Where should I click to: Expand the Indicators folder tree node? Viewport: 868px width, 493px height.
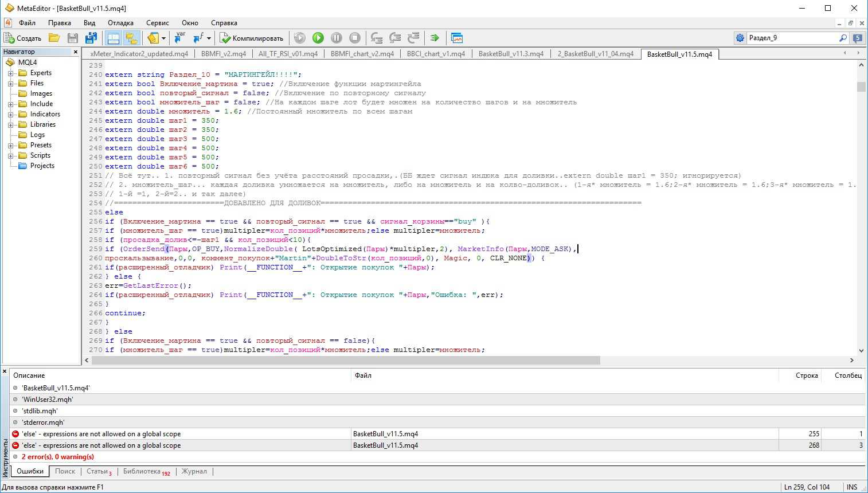coord(10,115)
